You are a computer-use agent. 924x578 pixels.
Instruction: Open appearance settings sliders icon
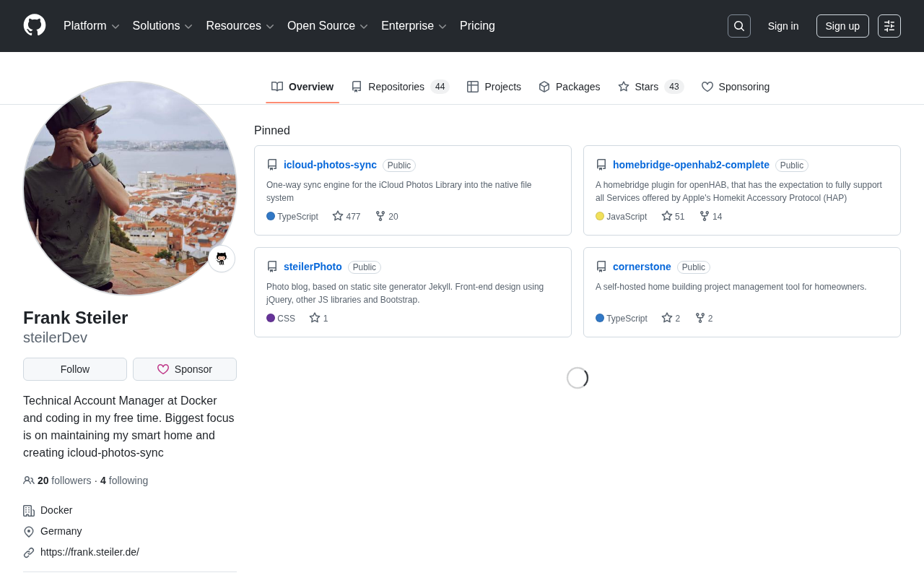(889, 26)
